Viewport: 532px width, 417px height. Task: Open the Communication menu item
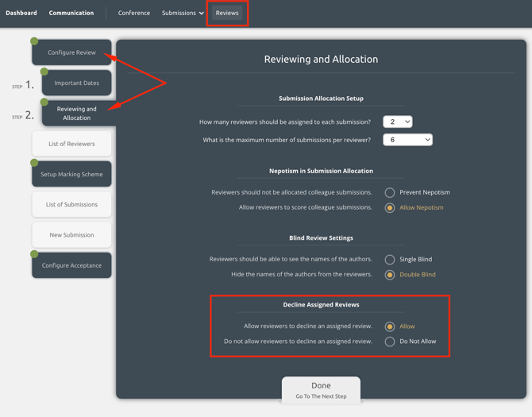[x=71, y=13]
